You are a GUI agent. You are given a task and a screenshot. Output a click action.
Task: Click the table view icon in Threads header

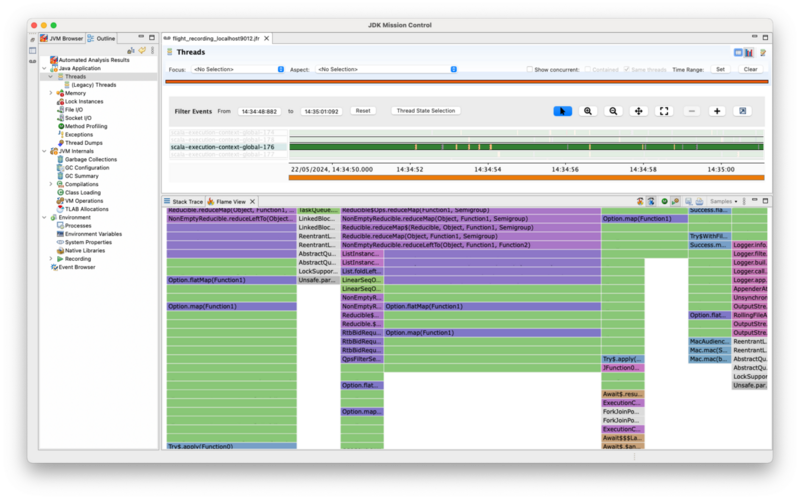738,53
